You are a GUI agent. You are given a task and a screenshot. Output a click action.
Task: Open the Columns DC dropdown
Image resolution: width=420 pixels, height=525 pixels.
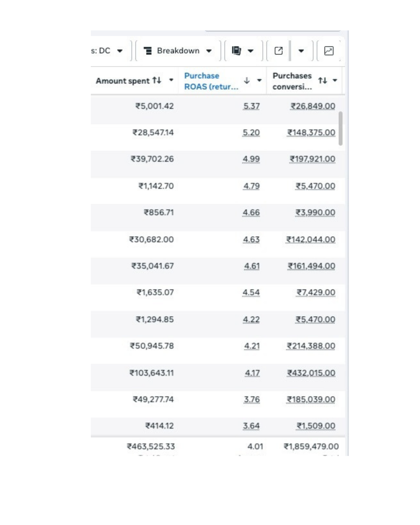tap(107, 51)
